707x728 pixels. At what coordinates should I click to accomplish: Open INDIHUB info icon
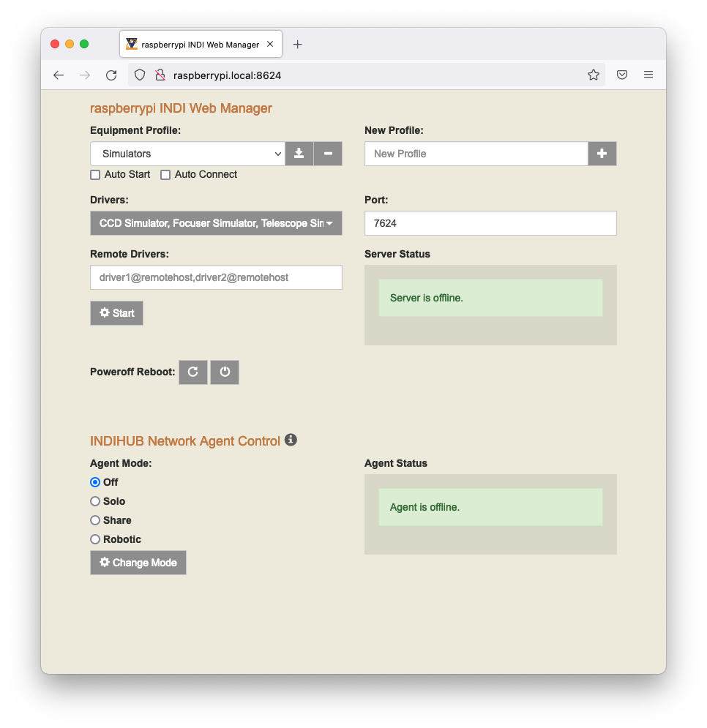point(291,440)
